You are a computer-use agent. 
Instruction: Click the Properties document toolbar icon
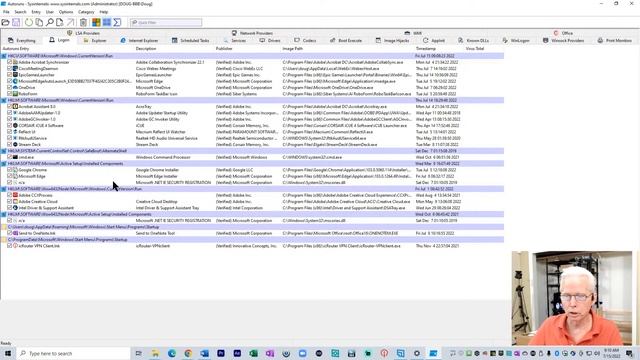point(60,22)
